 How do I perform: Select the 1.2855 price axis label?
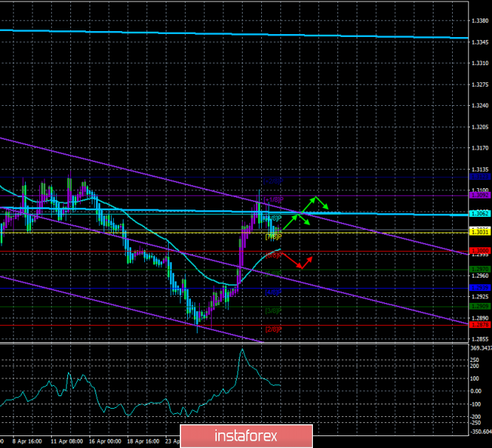tap(480, 339)
